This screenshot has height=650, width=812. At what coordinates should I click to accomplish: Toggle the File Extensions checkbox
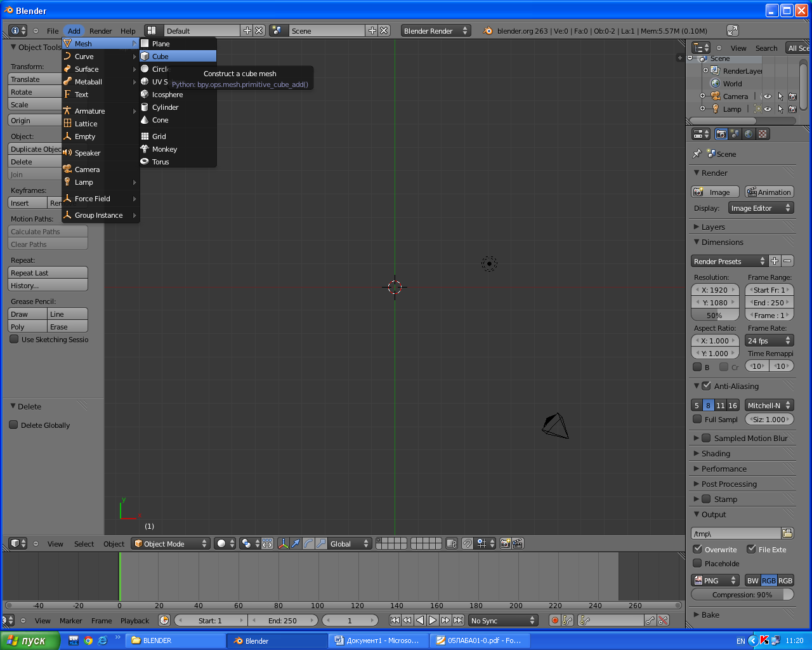(751, 549)
